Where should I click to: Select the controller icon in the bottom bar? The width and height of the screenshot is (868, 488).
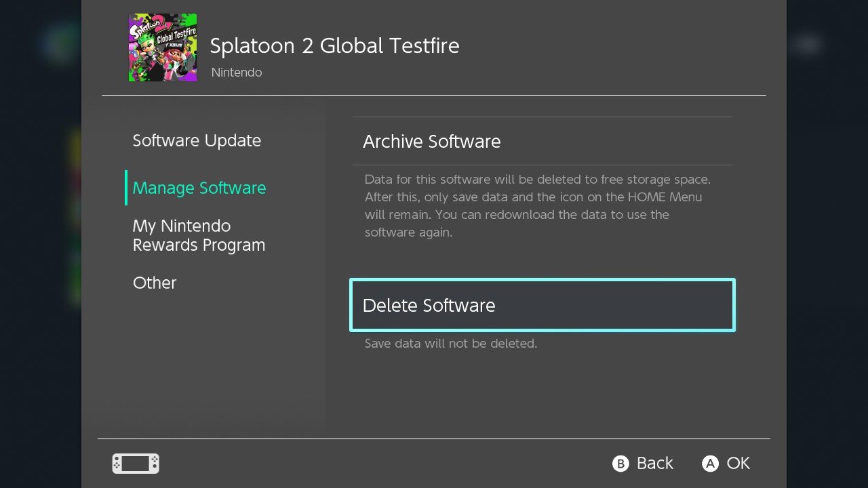135,464
